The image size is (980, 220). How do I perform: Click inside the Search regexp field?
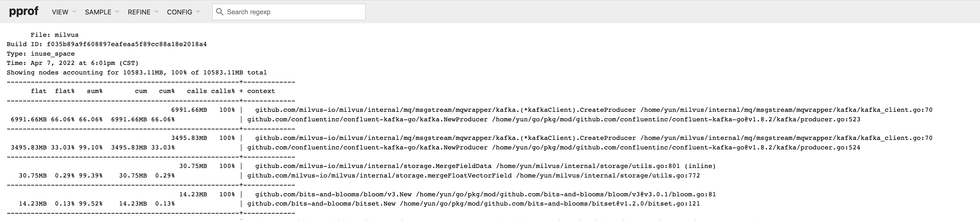pos(289,12)
